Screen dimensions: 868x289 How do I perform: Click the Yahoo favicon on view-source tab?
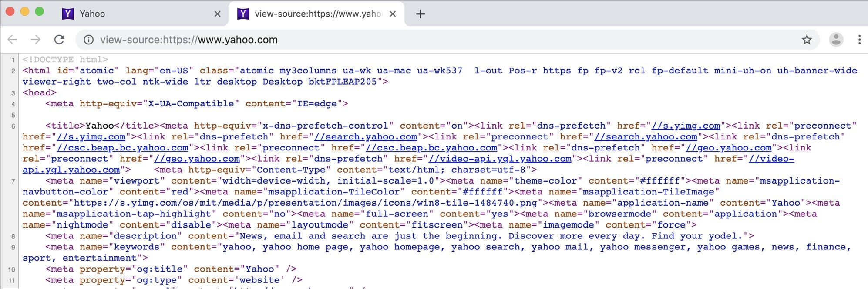243,14
